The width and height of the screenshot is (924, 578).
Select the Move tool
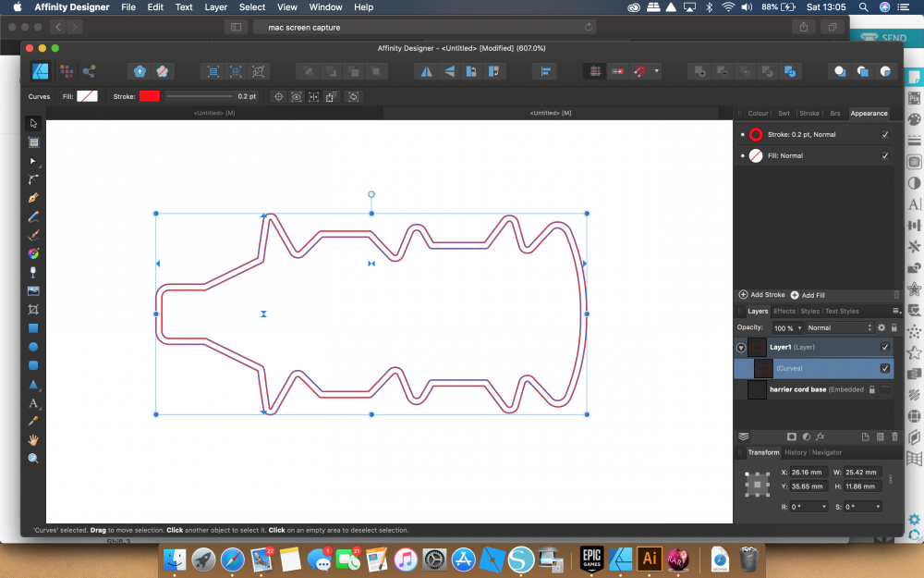pyautogui.click(x=33, y=123)
